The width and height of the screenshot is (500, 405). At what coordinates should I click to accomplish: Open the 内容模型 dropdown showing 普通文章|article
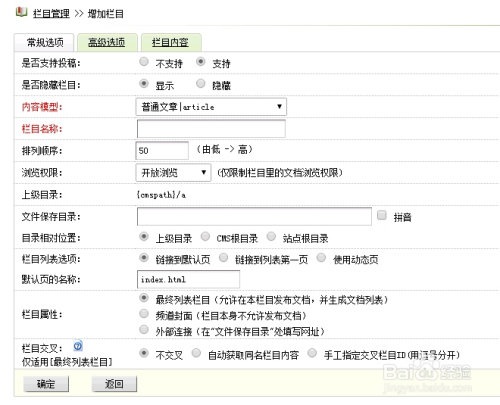coord(211,107)
